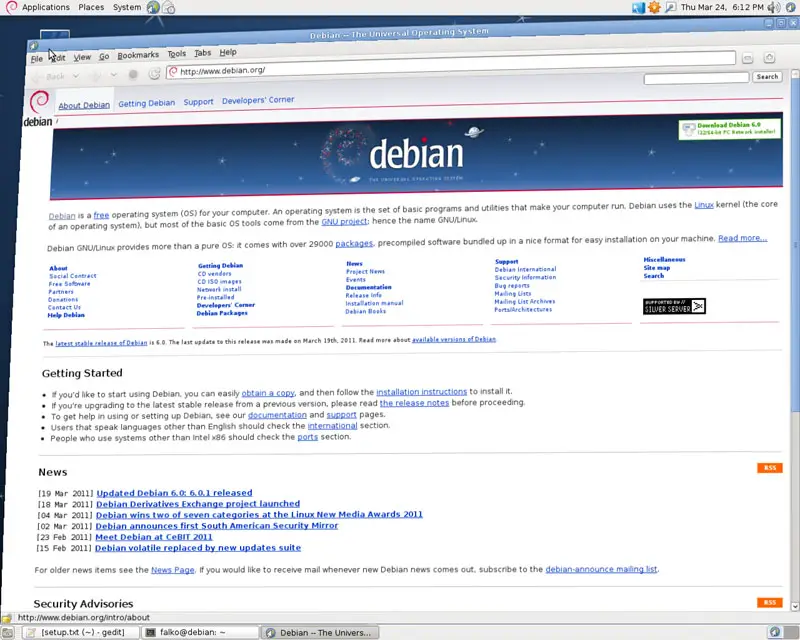Open the Places menu
Screen dimensions: 800x640
(91, 7)
